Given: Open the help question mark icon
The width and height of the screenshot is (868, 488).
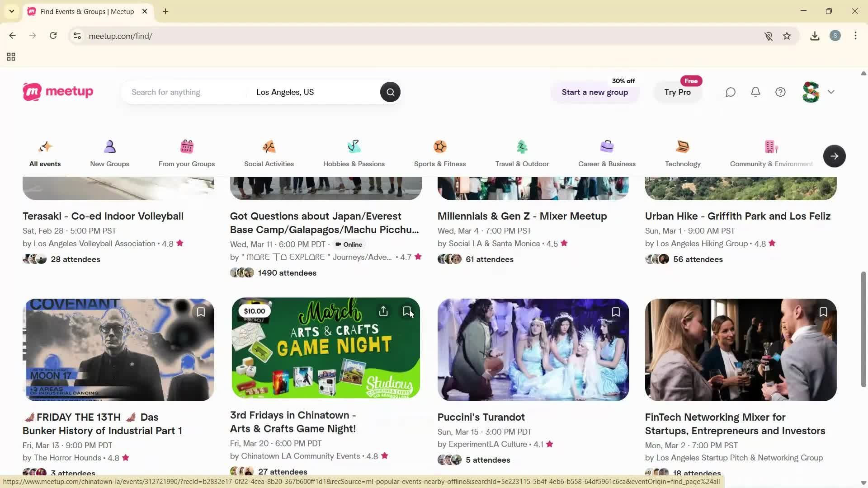Looking at the screenshot, I should [x=780, y=92].
